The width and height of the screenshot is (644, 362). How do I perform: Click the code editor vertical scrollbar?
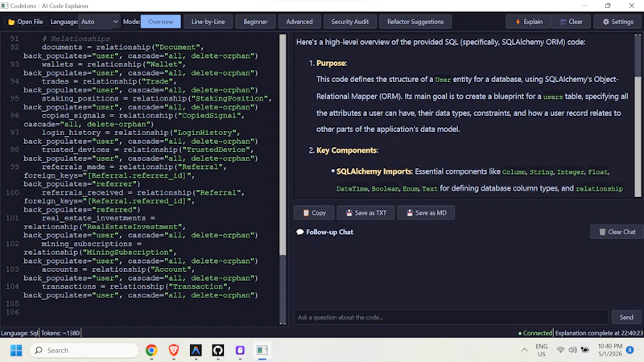click(x=283, y=144)
